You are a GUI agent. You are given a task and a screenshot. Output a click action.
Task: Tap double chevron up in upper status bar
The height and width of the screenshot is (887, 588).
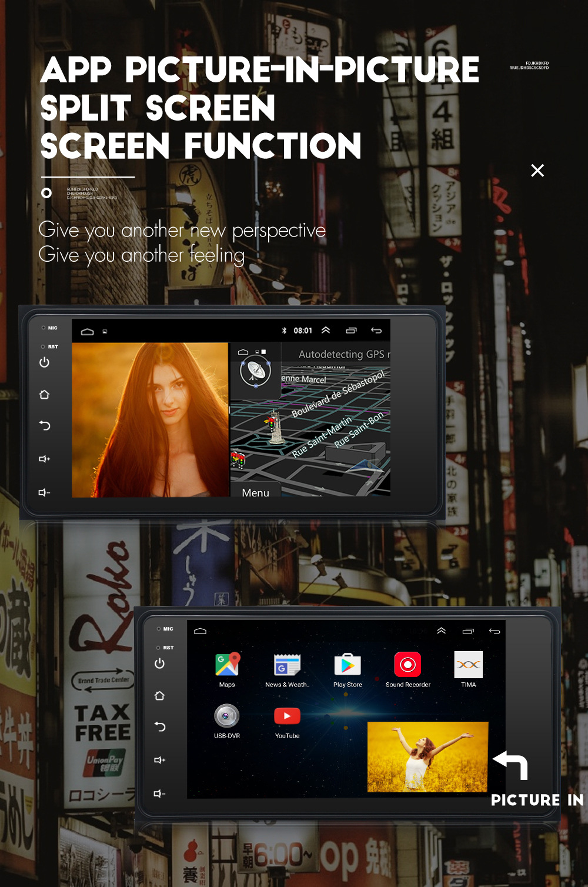(326, 331)
